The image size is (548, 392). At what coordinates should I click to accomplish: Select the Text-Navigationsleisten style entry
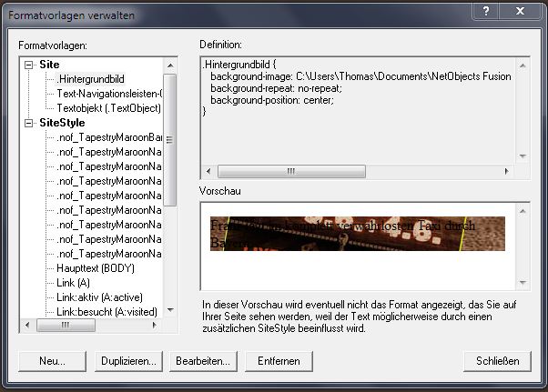pyautogui.click(x=108, y=94)
